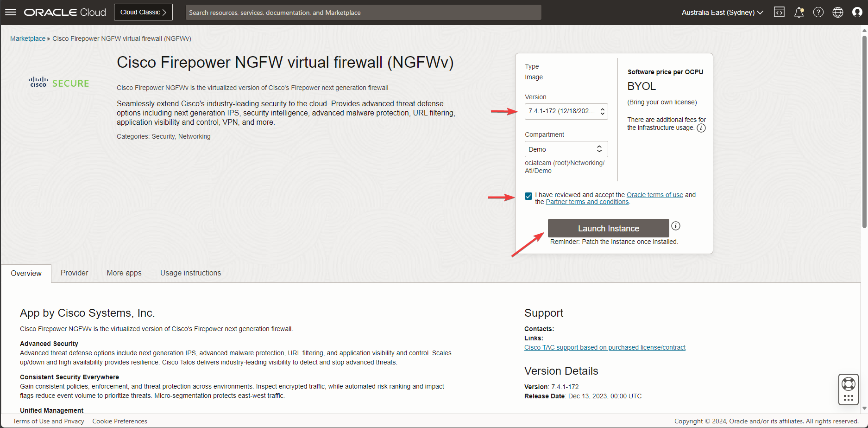Click the Release Date text line

tap(583, 396)
